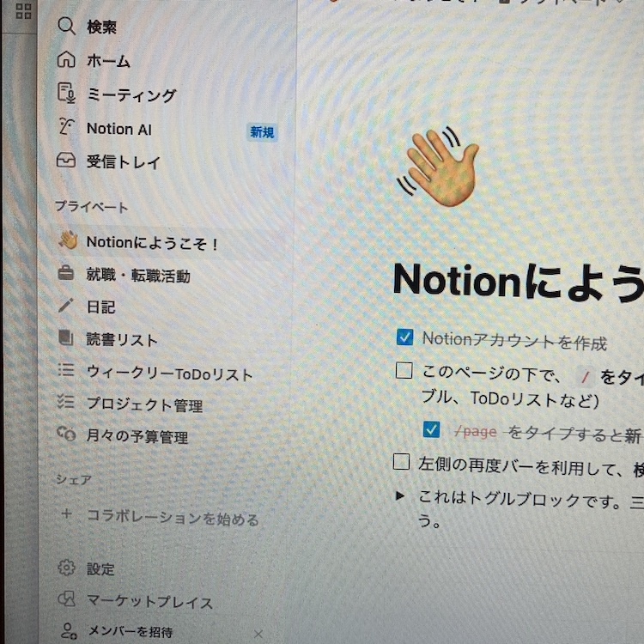Dismiss the メンバーを招待 row with X
This screenshot has width=644, height=644.
(258, 635)
